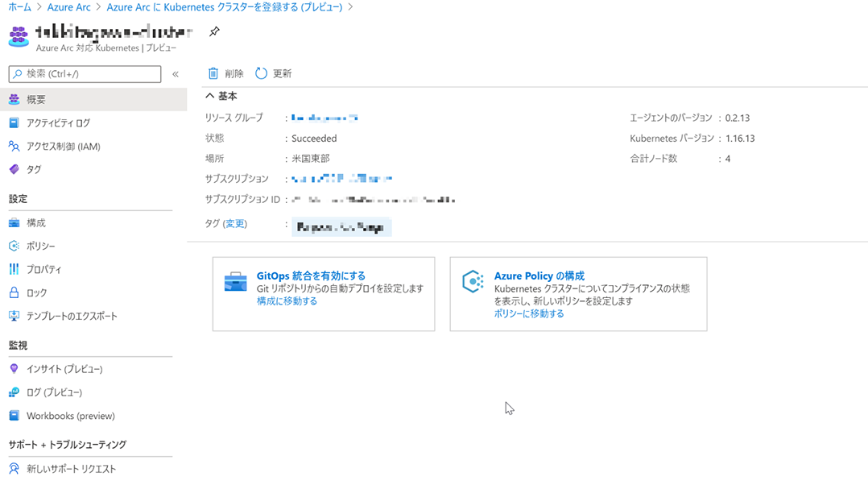Go to ホーム breadcrumb
The height and width of the screenshot is (485, 868).
coord(20,7)
